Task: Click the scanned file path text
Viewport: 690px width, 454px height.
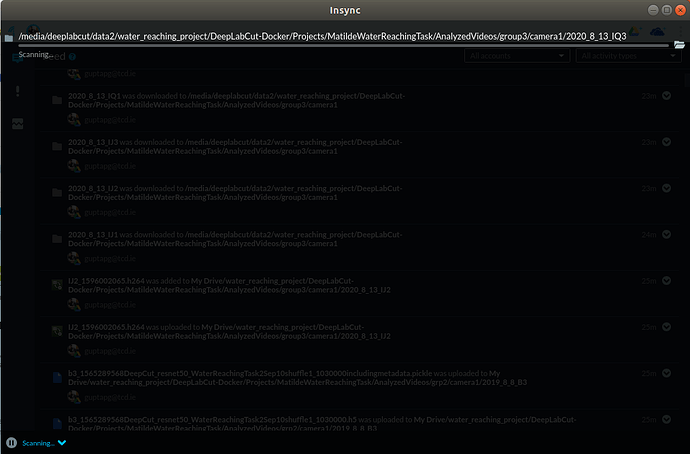Action: [322, 37]
